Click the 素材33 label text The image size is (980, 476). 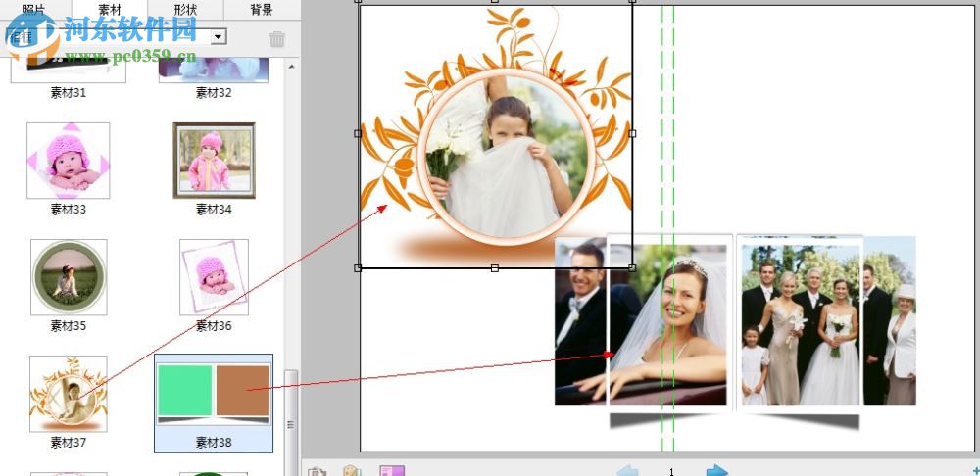[x=69, y=210]
